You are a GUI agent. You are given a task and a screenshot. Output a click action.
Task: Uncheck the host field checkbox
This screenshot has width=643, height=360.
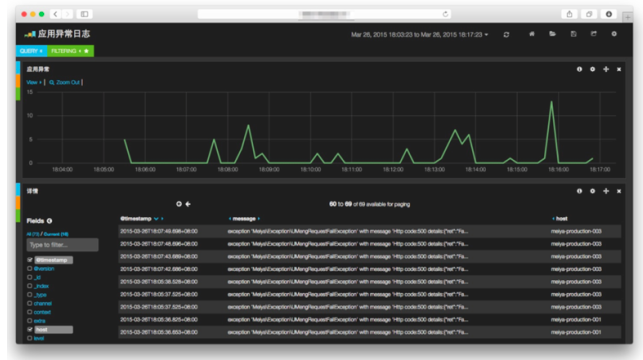tap(30, 329)
